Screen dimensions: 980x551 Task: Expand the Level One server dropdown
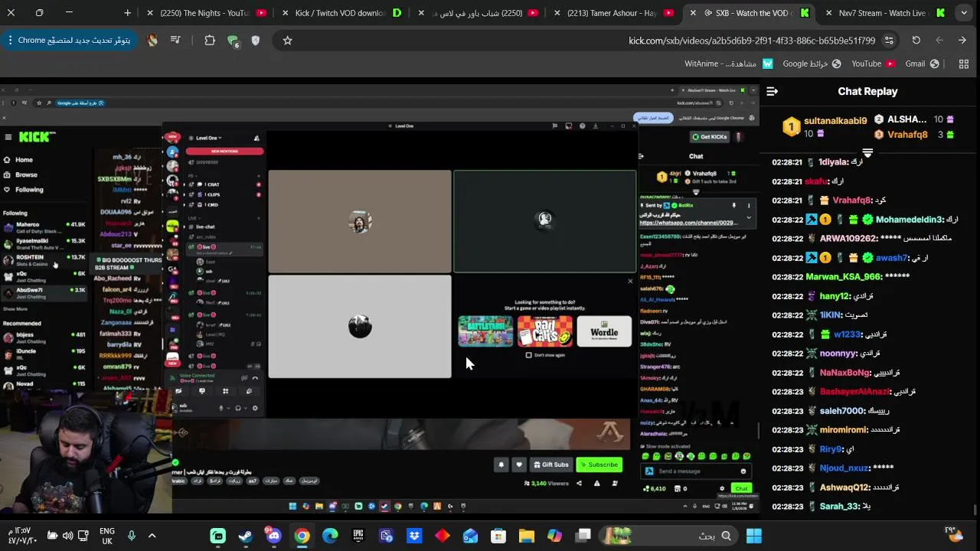208,138
